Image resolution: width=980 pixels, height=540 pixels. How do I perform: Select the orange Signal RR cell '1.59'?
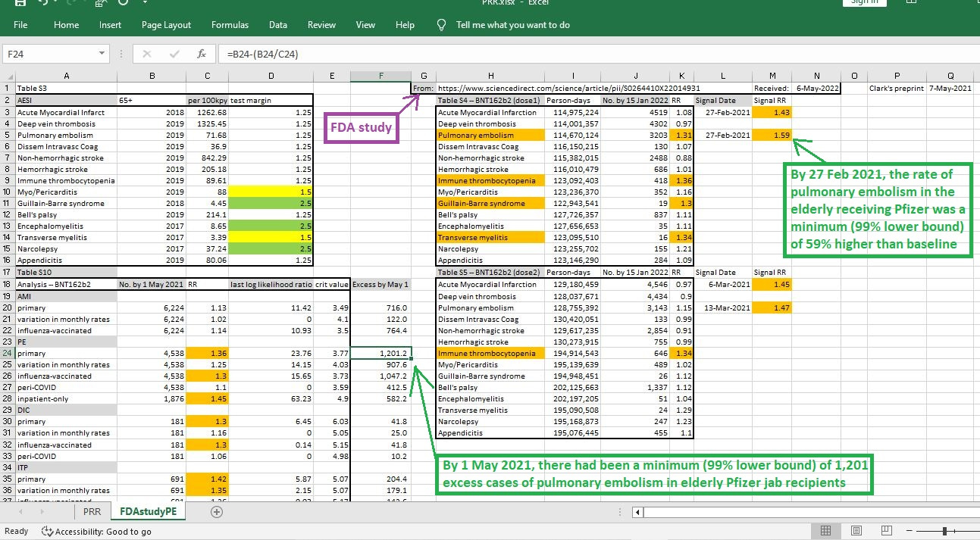(x=772, y=135)
